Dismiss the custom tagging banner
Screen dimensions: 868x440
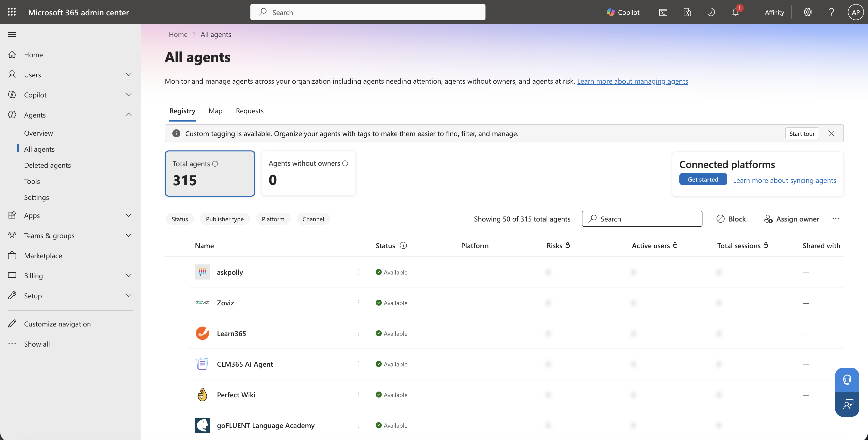tap(831, 133)
